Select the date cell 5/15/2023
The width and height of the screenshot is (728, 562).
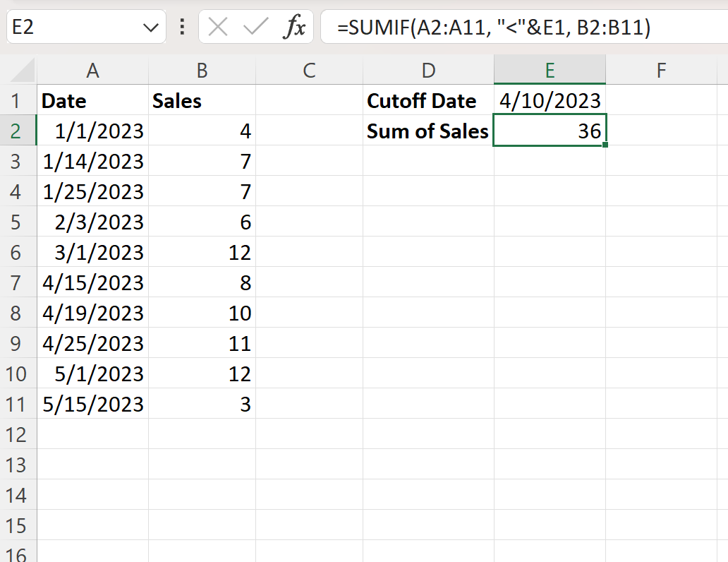[x=93, y=404]
